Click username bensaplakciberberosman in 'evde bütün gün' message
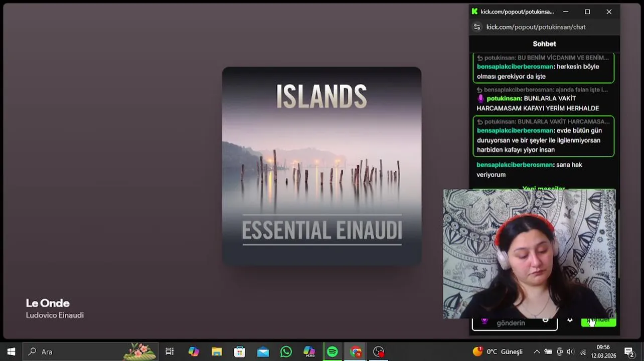644x361 pixels. (515, 130)
